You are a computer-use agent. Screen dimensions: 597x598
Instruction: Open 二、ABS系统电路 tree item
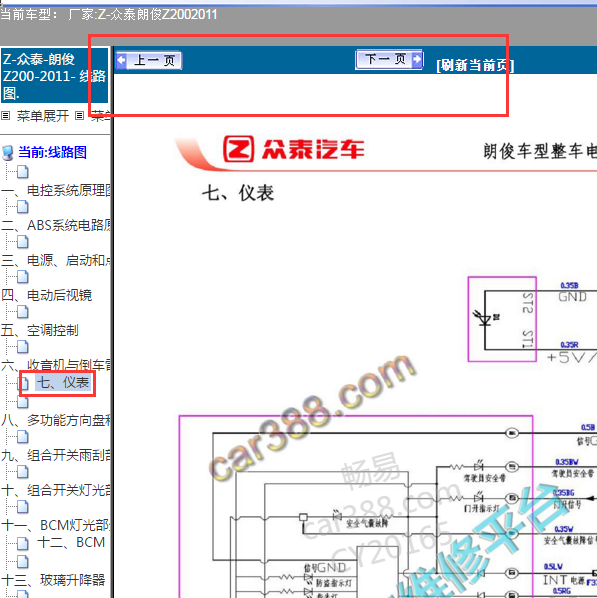56,225
